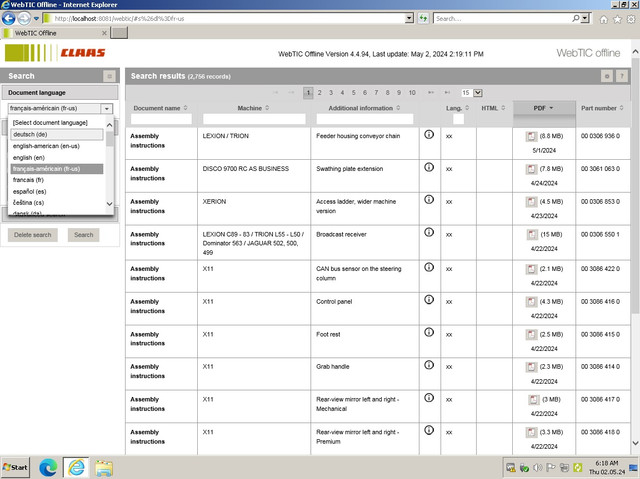This screenshot has width=640, height=479.
Task: Show info for Control panel
Action: tap(429, 299)
